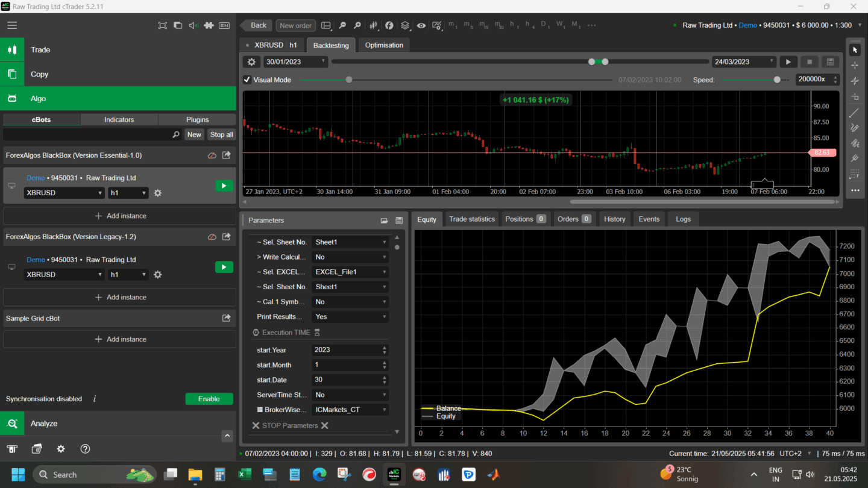This screenshot has height=488, width=868.
Task: Select the trend line drawing tool
Action: [x=854, y=113]
